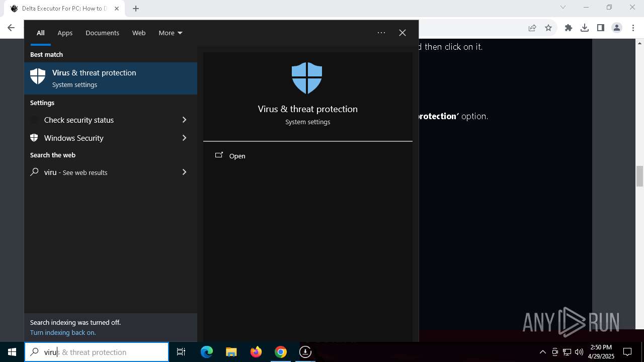This screenshot has height=362, width=644.
Task: Select Delta Executor For PC tab
Action: (x=65, y=9)
